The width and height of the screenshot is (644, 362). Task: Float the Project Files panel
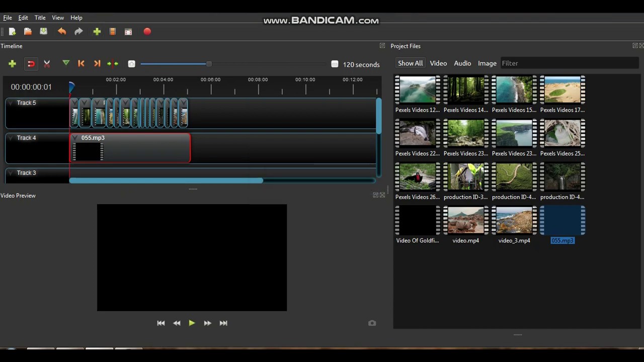[x=635, y=46]
